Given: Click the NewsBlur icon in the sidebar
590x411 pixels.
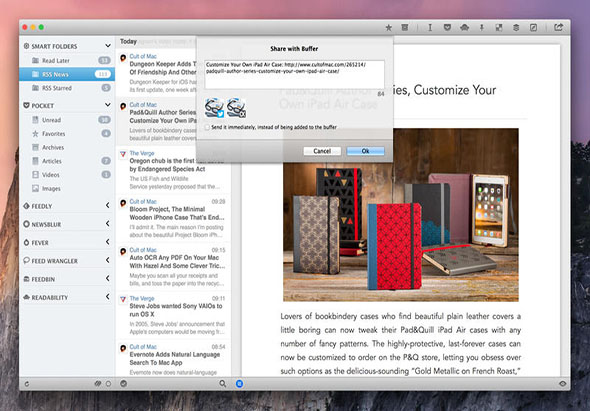Looking at the screenshot, I should click(x=26, y=224).
